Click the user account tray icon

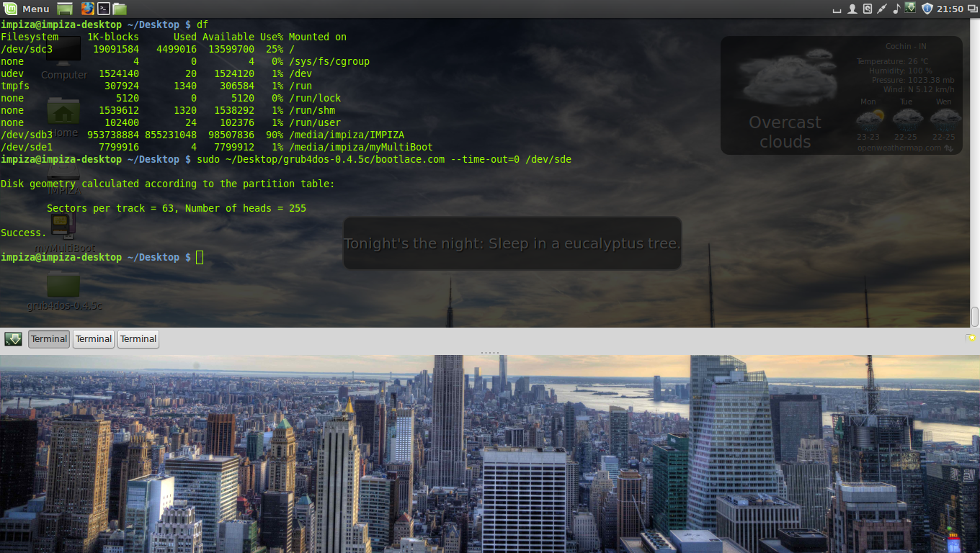[x=852, y=9]
